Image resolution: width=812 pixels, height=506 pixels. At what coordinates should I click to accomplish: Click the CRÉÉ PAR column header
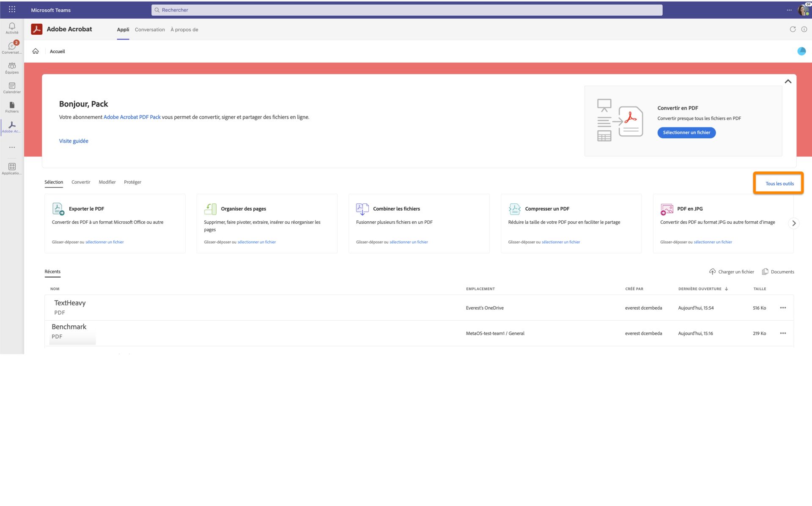tap(634, 289)
